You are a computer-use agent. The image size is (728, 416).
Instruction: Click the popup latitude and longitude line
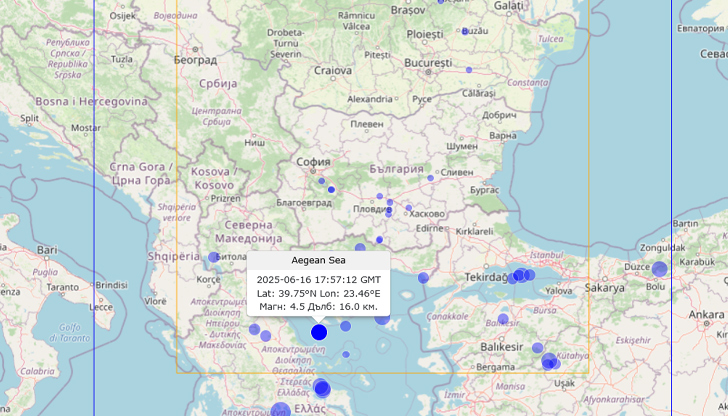coord(318,293)
